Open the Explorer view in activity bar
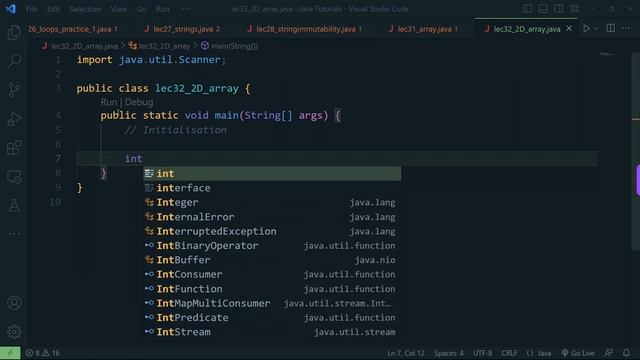The image size is (640, 360). coord(14,32)
